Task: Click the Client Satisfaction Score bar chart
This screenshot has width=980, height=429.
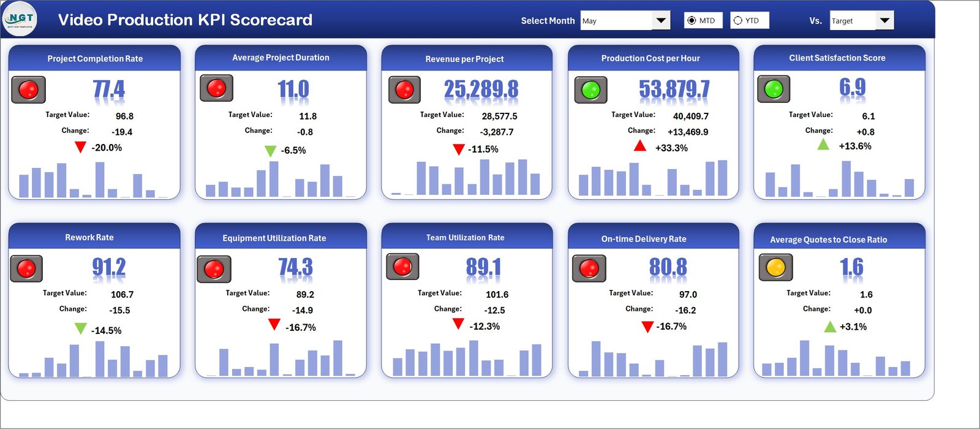Action: point(839,179)
